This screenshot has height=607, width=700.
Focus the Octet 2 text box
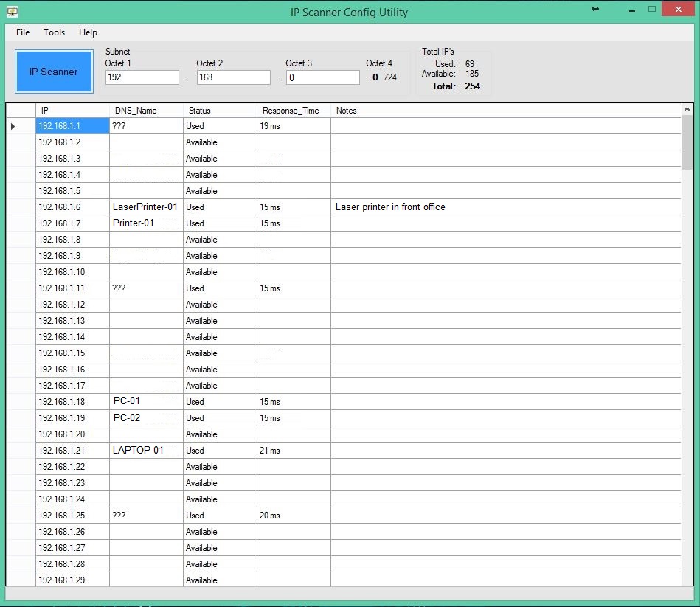click(233, 77)
